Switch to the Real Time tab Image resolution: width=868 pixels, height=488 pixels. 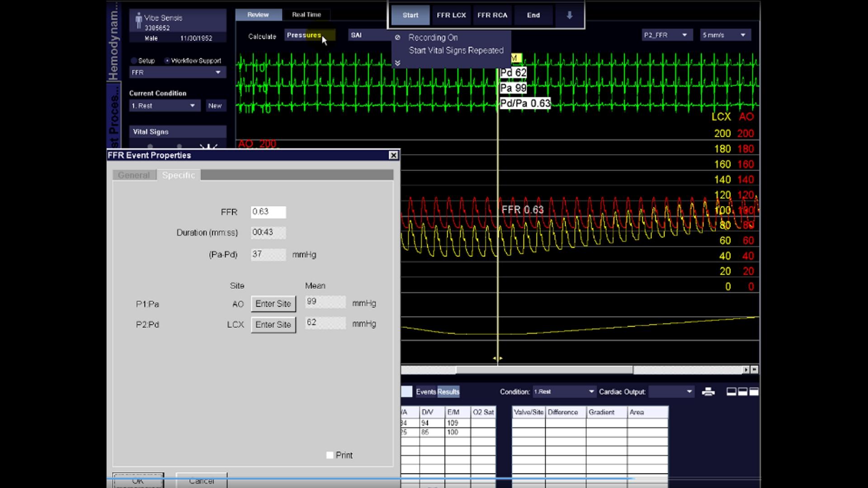pyautogui.click(x=306, y=14)
